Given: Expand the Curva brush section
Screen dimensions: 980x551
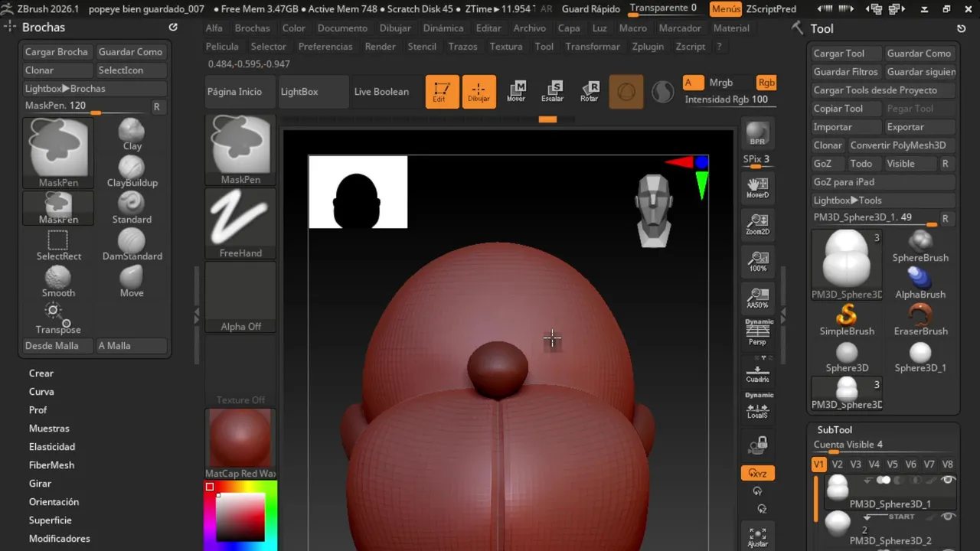Looking at the screenshot, I should point(41,392).
